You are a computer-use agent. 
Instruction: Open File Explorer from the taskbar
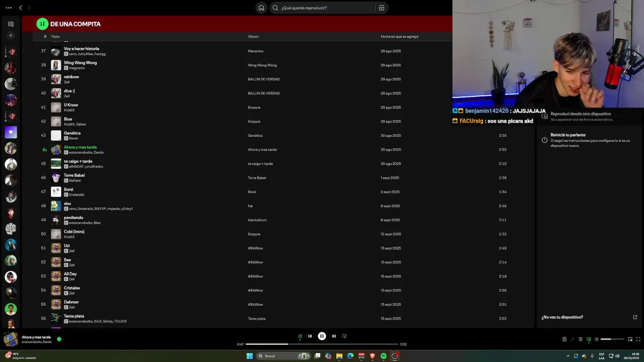(x=339, y=356)
